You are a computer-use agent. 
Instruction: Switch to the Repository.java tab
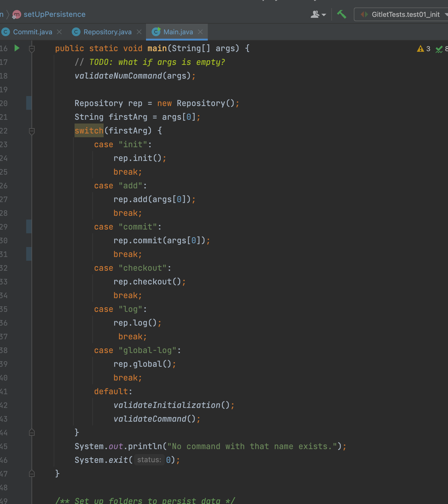[x=107, y=32]
